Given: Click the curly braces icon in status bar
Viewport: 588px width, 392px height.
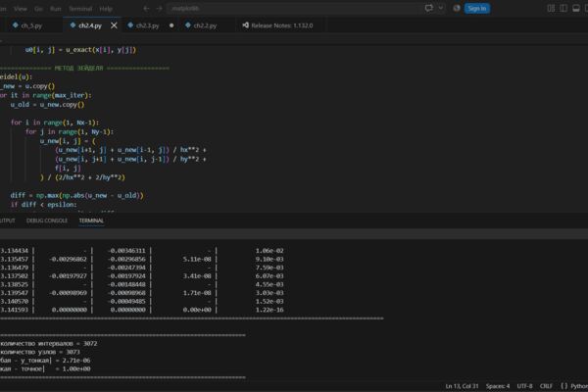Looking at the screenshot, I should tap(564, 386).
